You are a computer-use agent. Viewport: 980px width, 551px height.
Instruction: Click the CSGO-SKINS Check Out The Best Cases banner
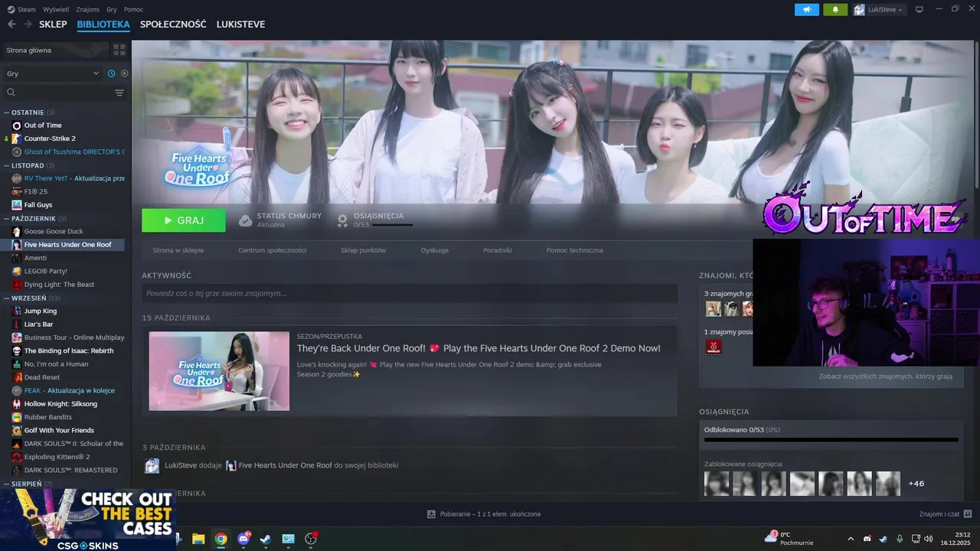[x=88, y=520]
